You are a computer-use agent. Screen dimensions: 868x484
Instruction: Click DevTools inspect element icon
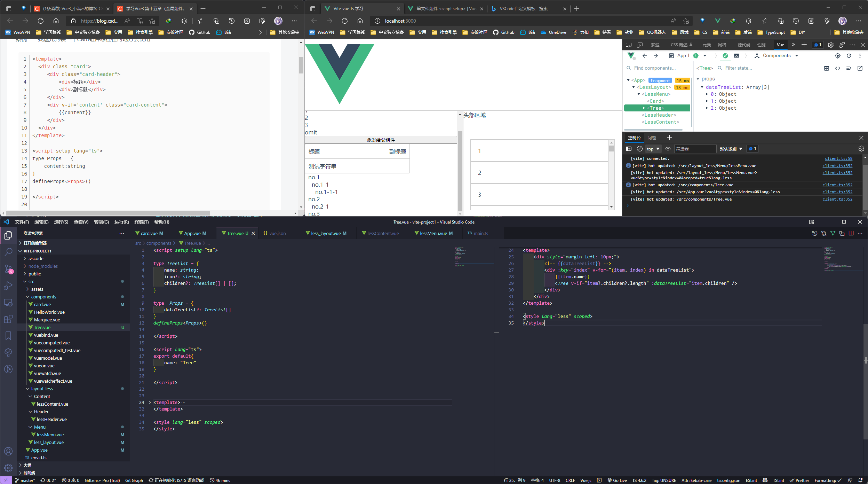pos(628,45)
